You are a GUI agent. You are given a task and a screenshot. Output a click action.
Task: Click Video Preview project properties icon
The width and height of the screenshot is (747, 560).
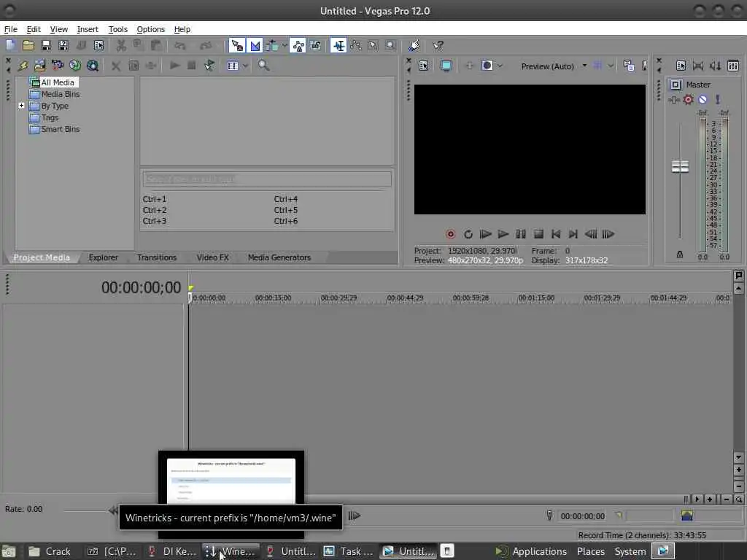(x=424, y=66)
